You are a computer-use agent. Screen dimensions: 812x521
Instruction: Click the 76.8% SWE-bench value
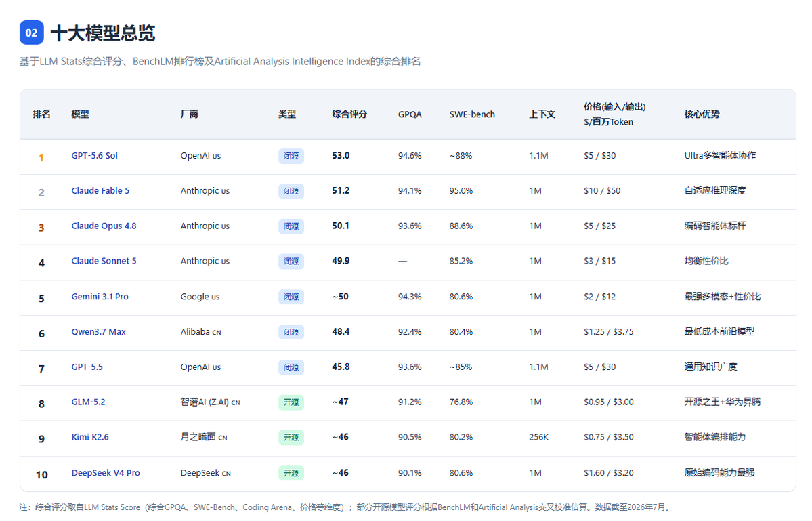[461, 402]
